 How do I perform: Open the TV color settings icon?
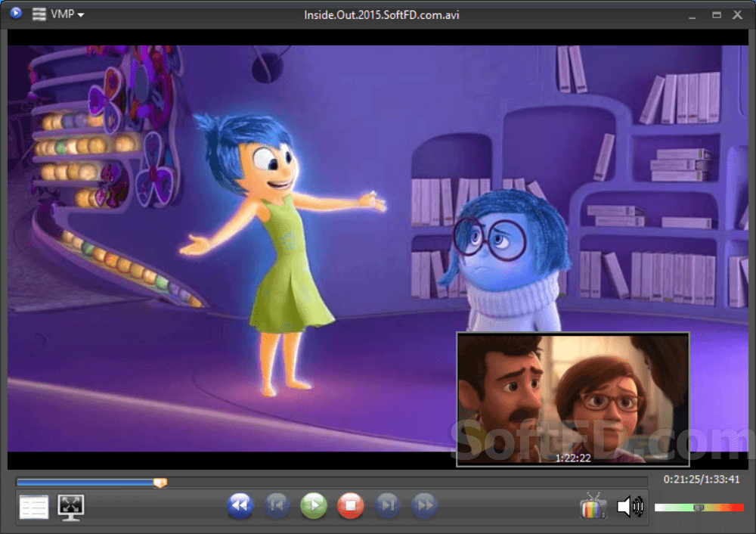(x=593, y=507)
